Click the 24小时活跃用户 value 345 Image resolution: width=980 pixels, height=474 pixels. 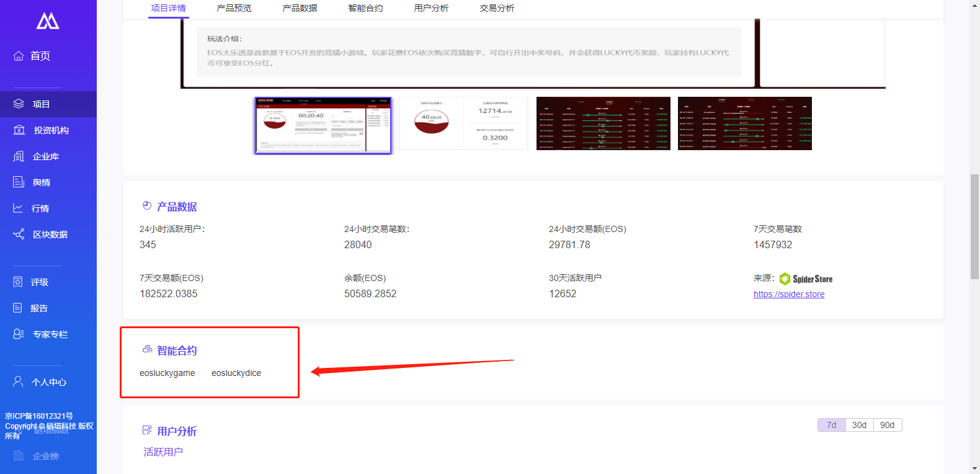tap(148, 244)
